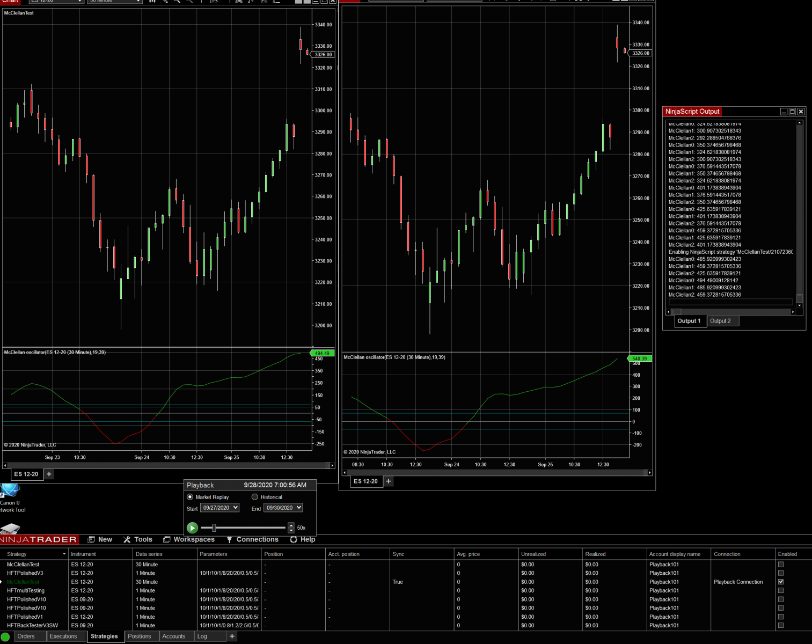This screenshot has width=812, height=644.
Task: Open the Strategy column header dropdown arrow
Action: pyautogui.click(x=64, y=554)
